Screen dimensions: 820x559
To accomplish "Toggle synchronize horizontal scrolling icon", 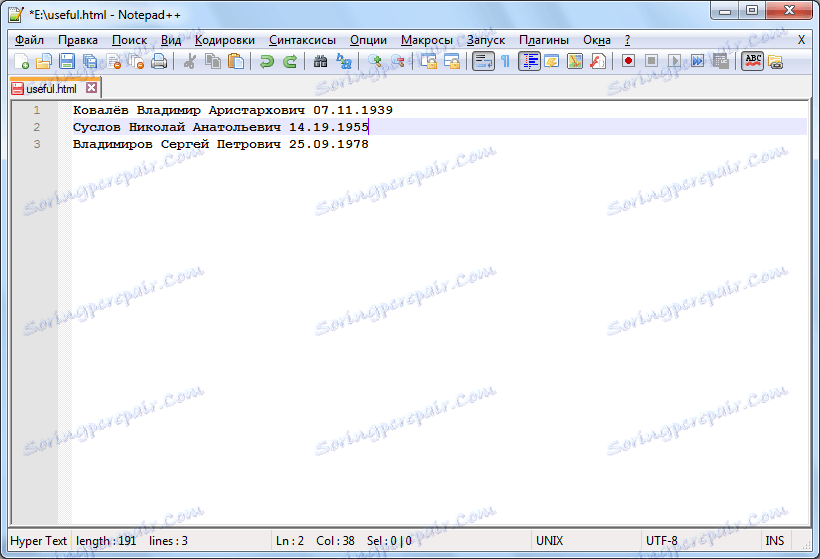I will (452, 62).
